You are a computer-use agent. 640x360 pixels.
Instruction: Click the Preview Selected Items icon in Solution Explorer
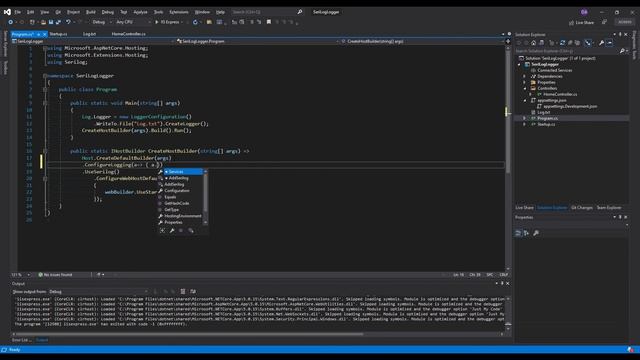point(609,43)
